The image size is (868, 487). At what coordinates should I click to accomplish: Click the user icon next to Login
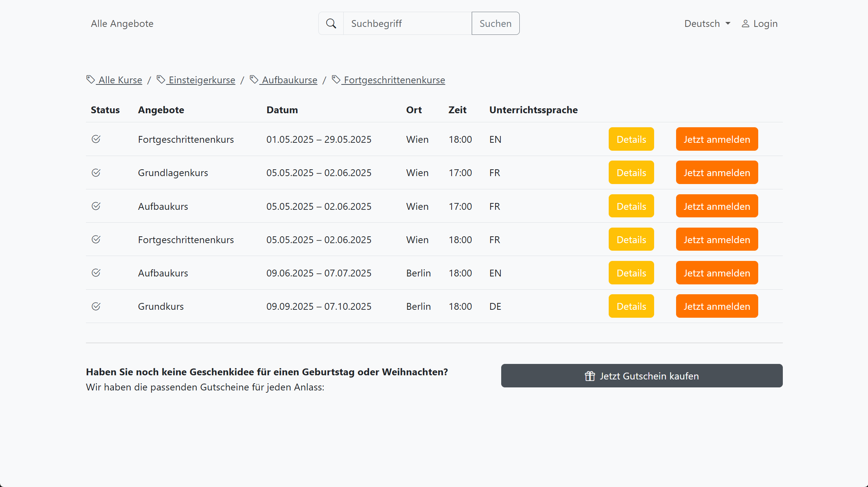coord(745,24)
